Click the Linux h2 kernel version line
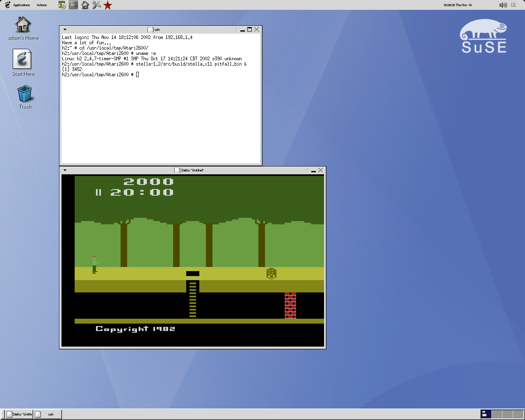This screenshot has width=525, height=420. pyautogui.click(x=152, y=59)
